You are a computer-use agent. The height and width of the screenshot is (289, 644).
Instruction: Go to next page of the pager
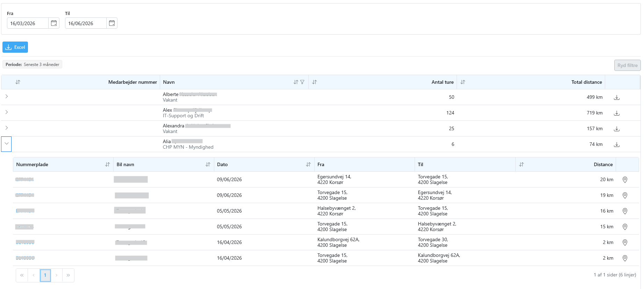click(57, 275)
